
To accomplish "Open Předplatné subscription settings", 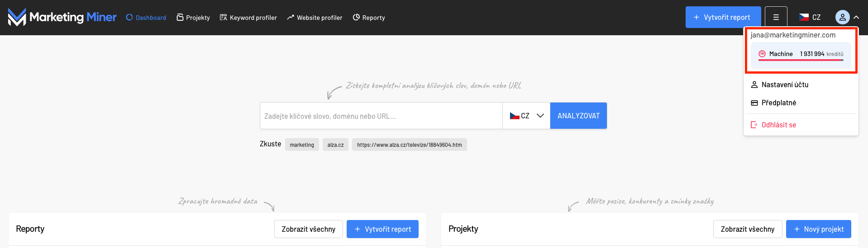I will (x=778, y=103).
